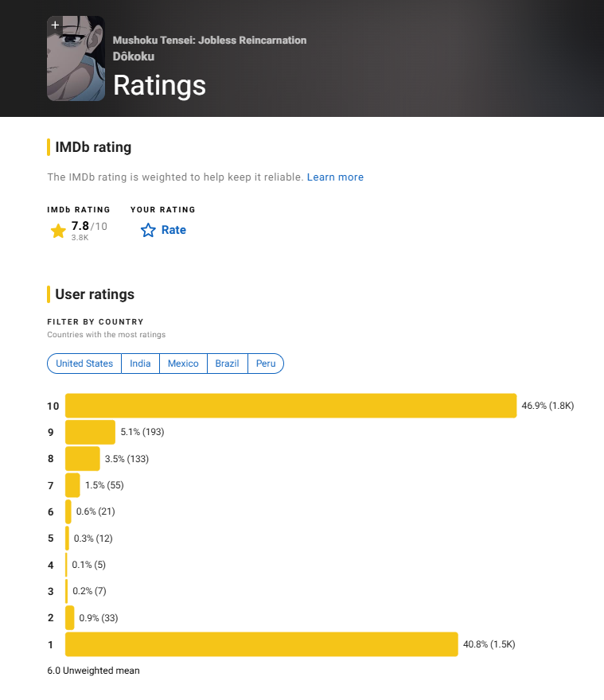Click the 2-star rating bar
This screenshot has width=604, height=700.
pyautogui.click(x=70, y=618)
